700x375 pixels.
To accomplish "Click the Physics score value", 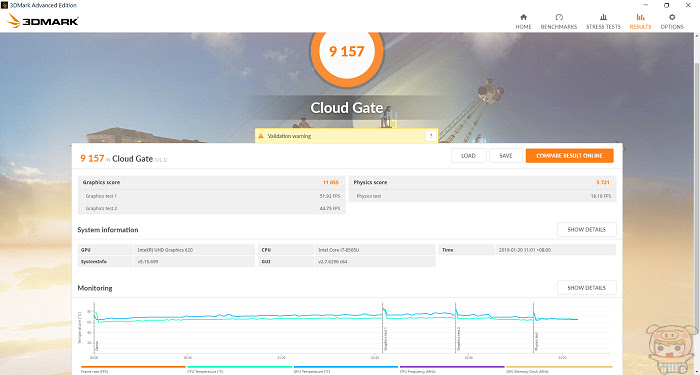I will point(603,183).
